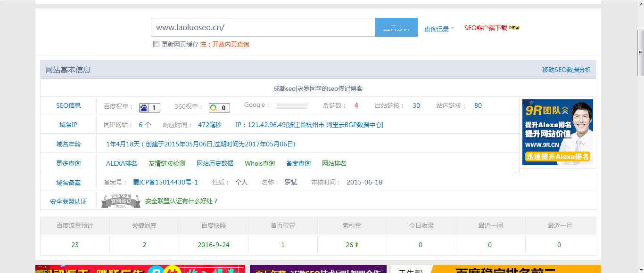Click the 9R团队 Alexa ranking ad banner
The width and height of the screenshot is (644, 273).
click(558, 133)
